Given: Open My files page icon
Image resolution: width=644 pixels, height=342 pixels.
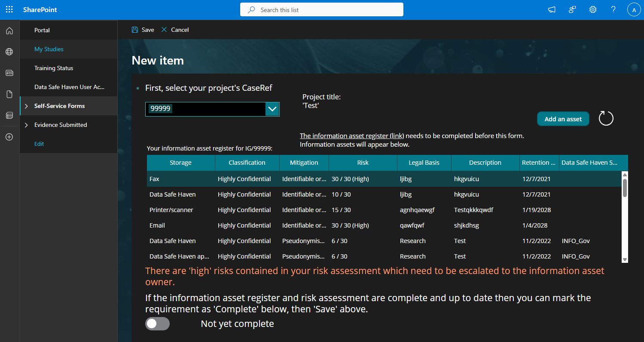Looking at the screenshot, I should [9, 94].
